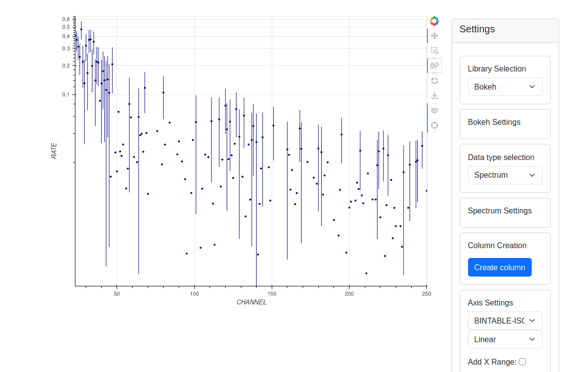Click the y-axis tick label 0.3
Image resolution: width=588 pixels, height=372 pixels.
click(x=66, y=48)
